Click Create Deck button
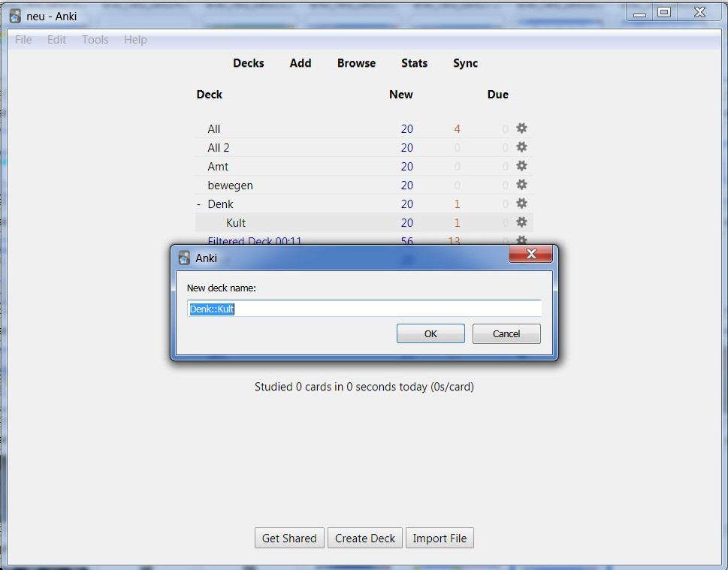This screenshot has height=570, width=728. [x=365, y=538]
